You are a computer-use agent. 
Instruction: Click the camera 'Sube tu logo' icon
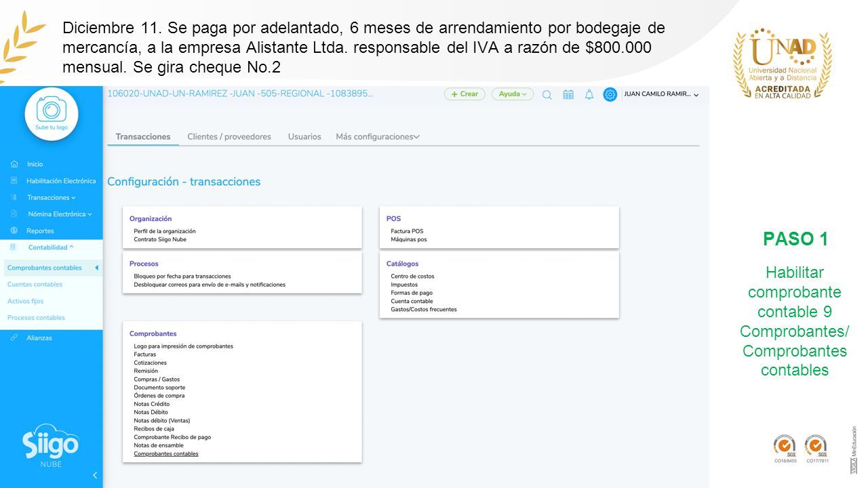click(52, 113)
